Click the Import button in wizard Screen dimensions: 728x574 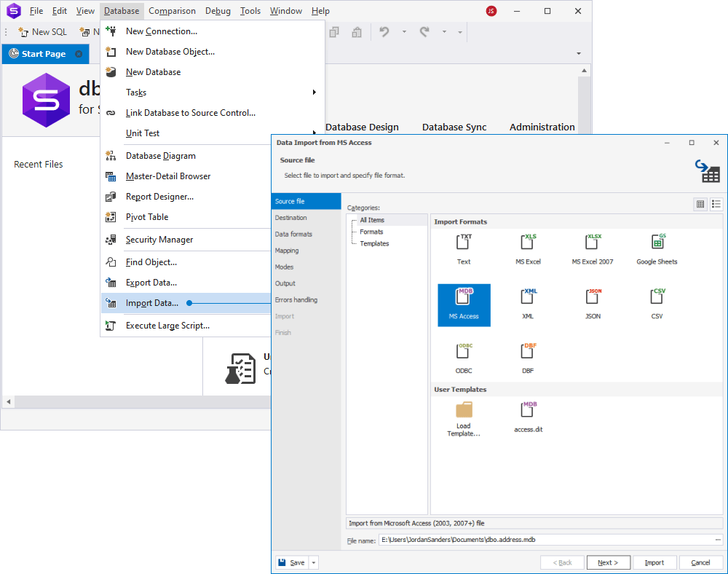coord(654,562)
